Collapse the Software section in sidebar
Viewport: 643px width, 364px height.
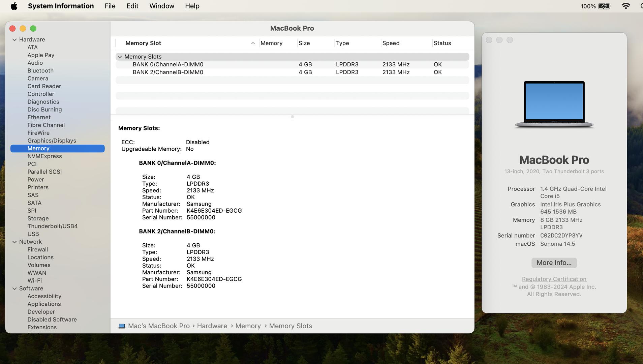coord(14,289)
